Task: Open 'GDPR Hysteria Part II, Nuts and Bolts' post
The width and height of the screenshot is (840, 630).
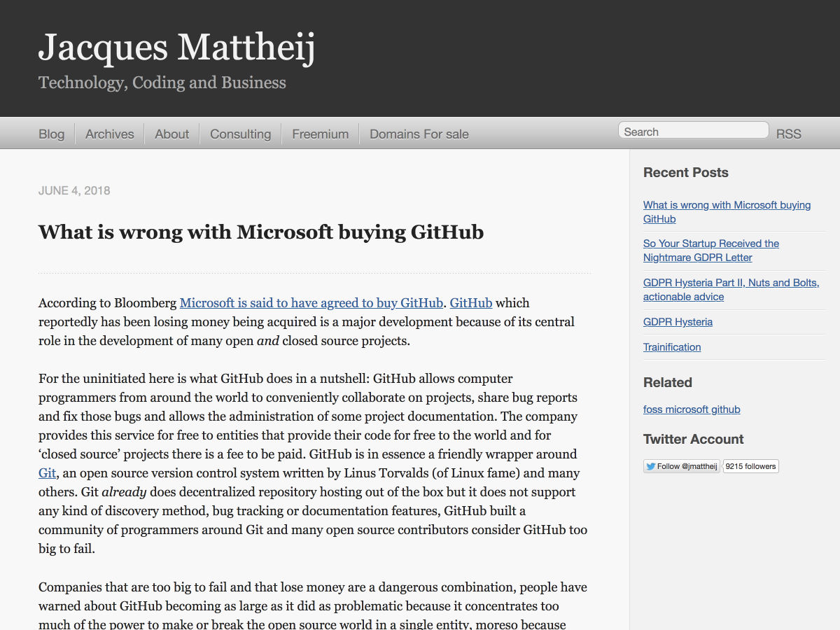Action: (731, 289)
